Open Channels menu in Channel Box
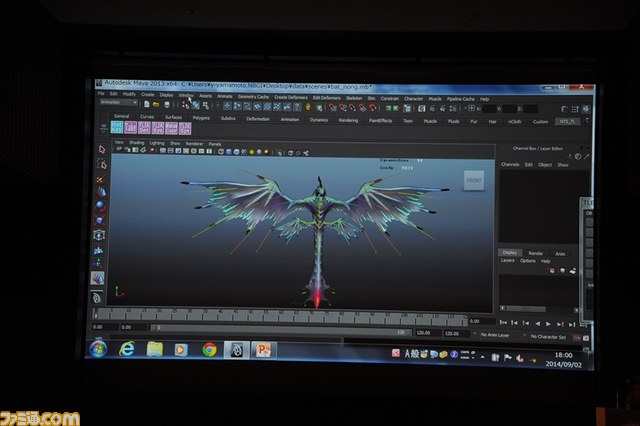640x426 pixels. [509, 164]
